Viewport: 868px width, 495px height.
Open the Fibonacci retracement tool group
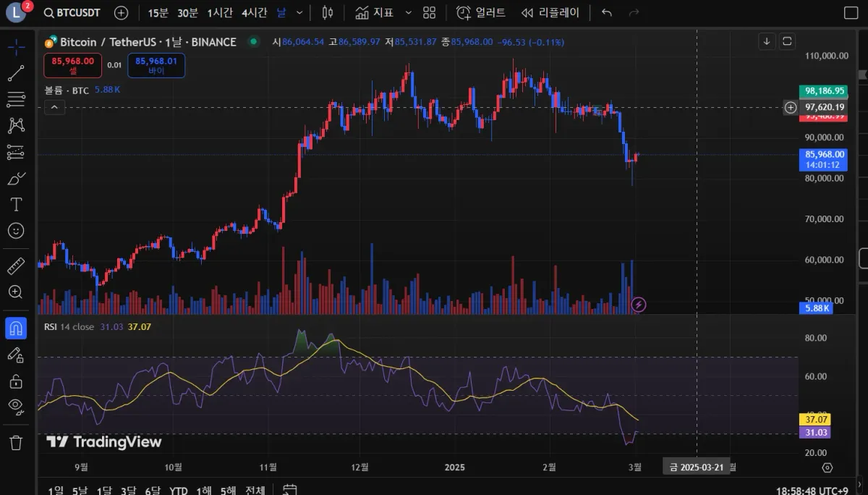click(x=16, y=99)
